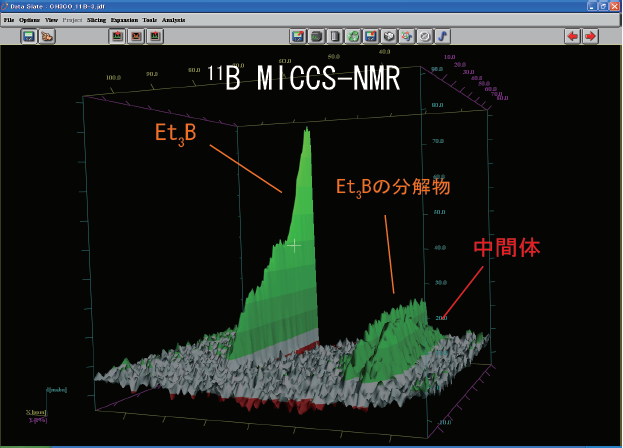Click the dark cylinder toolbar icon
The image size is (623, 448).
click(x=316, y=36)
